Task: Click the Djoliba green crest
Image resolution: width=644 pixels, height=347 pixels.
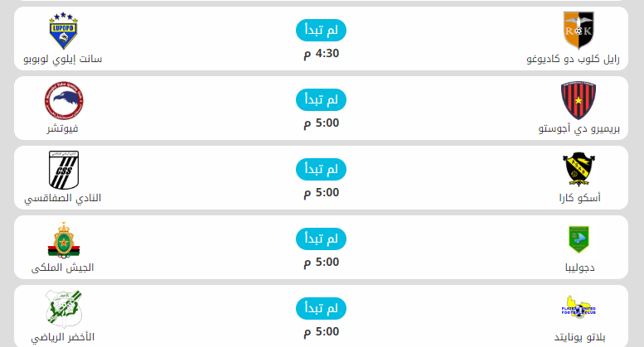Action: [579, 239]
